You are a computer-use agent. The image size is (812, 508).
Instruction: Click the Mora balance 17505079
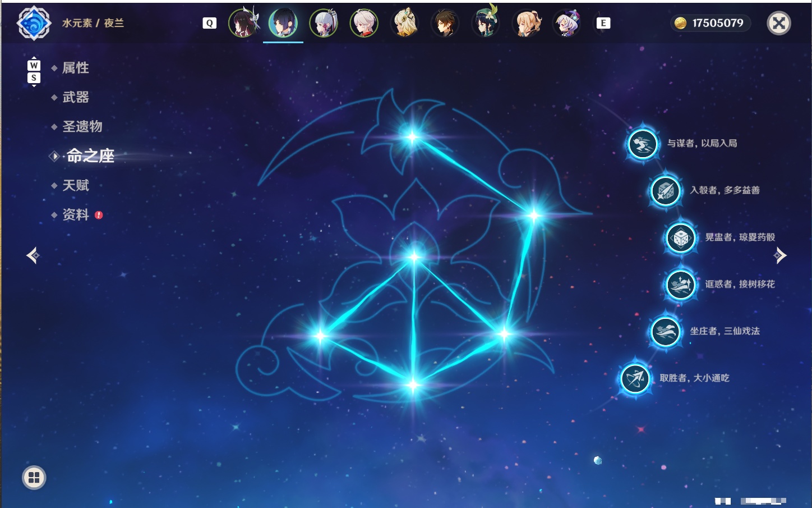click(x=718, y=23)
